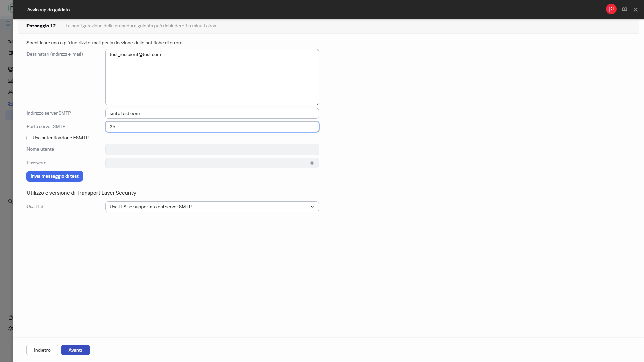The width and height of the screenshot is (644, 362).
Task: Click the Usa TLS dropdown chevron arrow
Action: click(x=312, y=207)
